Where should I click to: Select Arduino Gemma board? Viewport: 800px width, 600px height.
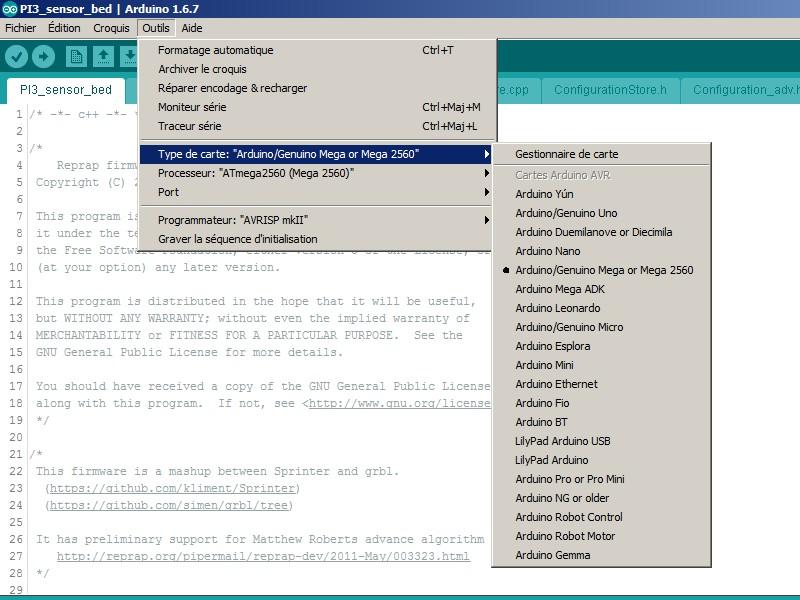(602, 555)
